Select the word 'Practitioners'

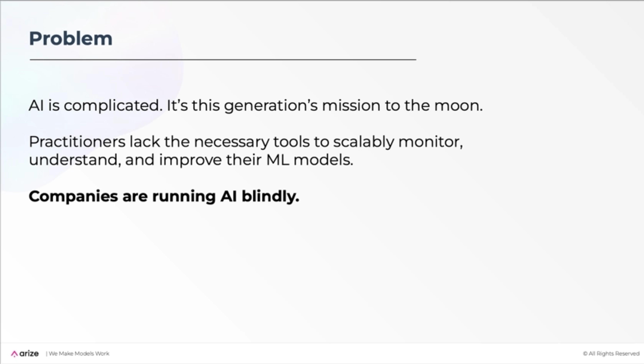click(77, 142)
